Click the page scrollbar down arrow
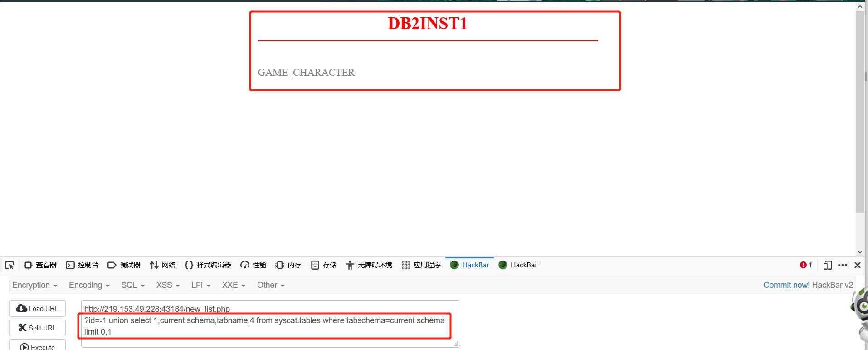 click(x=860, y=252)
